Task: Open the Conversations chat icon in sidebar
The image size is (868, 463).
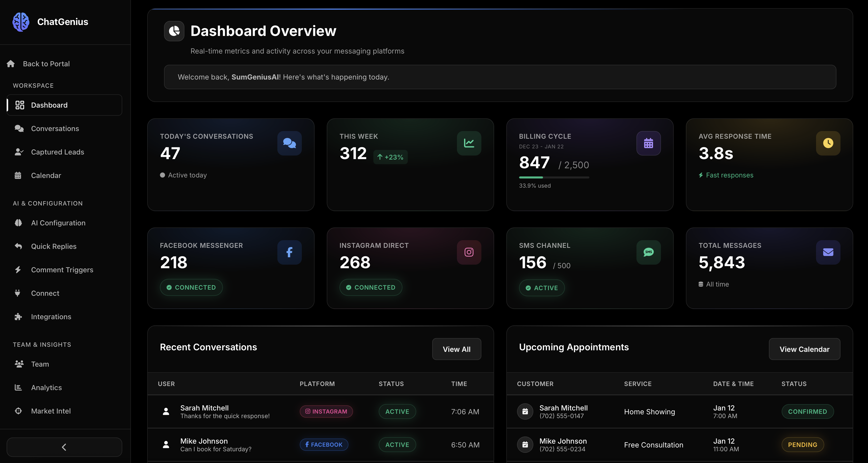Action: [19, 128]
